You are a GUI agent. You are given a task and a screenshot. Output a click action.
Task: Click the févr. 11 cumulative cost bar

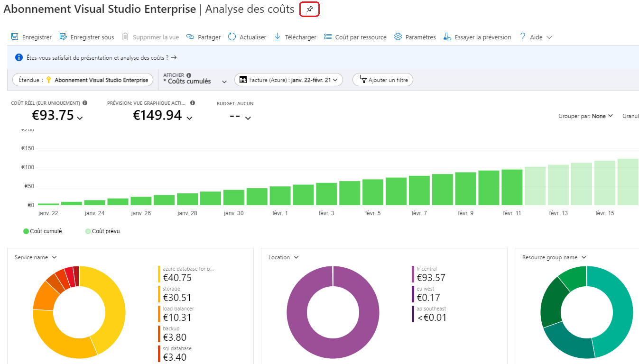[512, 187]
